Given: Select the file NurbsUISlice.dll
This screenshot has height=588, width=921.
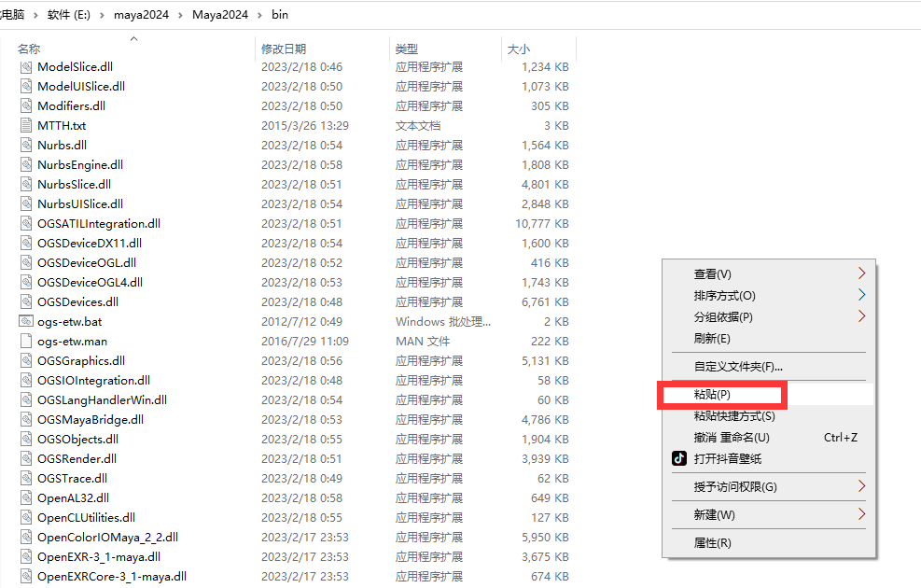Looking at the screenshot, I should point(80,203).
